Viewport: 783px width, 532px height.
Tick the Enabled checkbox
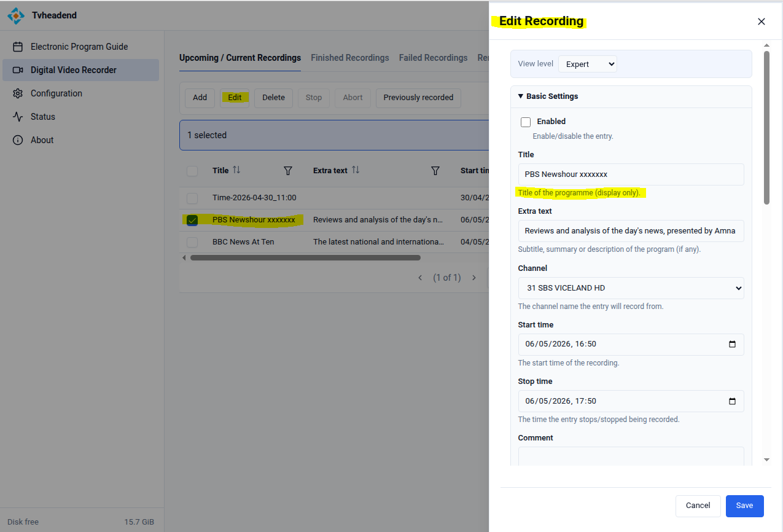coord(526,122)
